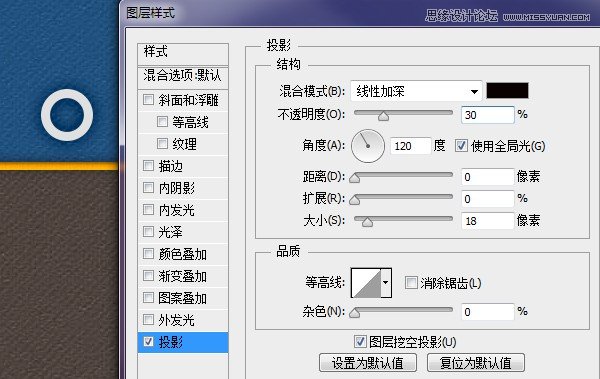Image resolution: width=600 pixels, height=379 pixels.
Task: Enable the 图案叠加 checkbox
Action: click(148, 297)
